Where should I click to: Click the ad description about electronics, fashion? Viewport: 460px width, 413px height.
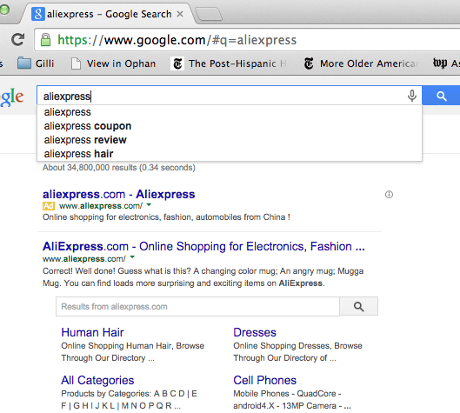[x=166, y=217]
